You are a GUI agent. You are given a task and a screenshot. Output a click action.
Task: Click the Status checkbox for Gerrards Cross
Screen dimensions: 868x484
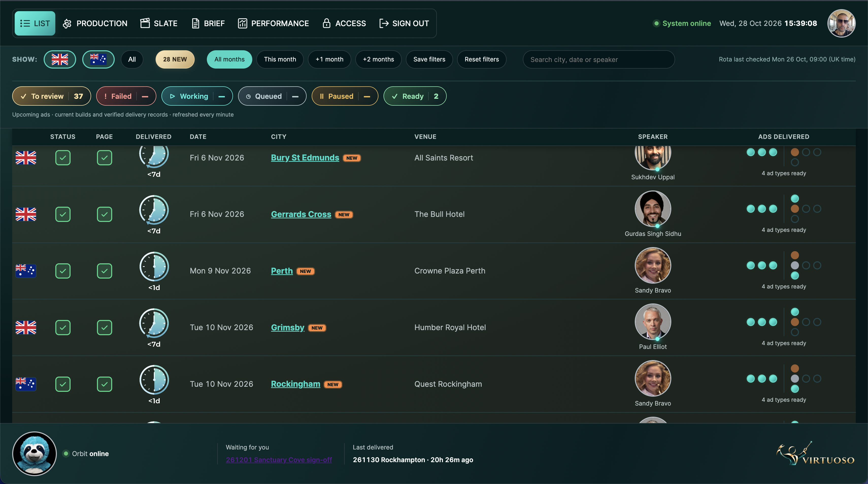point(63,214)
